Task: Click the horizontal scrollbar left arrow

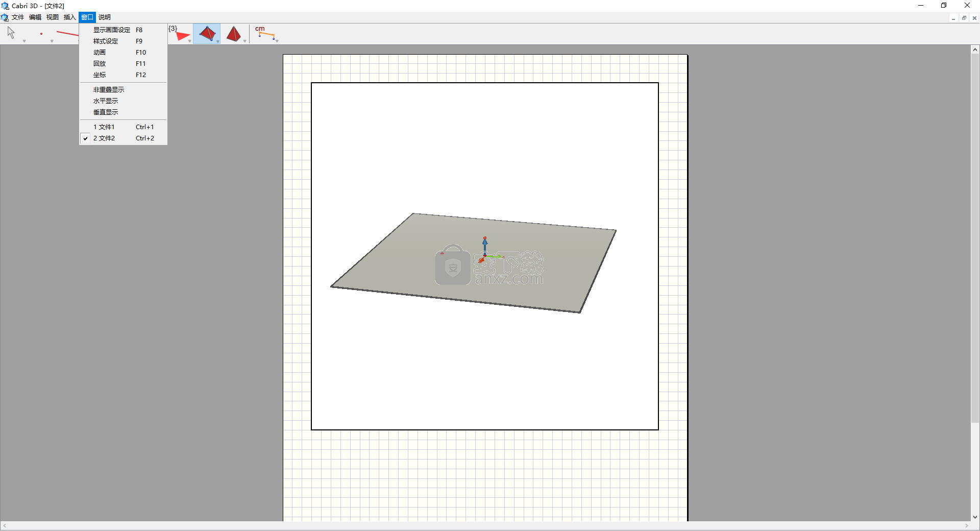Action: [x=5, y=526]
